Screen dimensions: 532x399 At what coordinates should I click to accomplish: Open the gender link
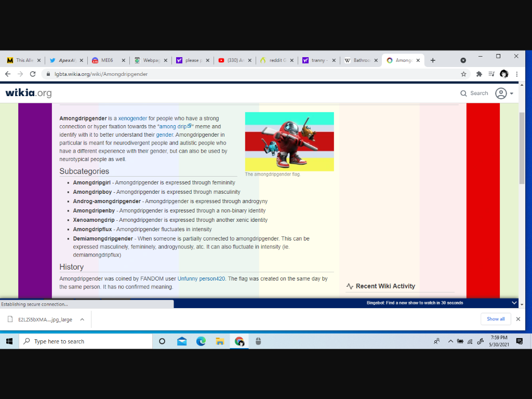[164, 135]
